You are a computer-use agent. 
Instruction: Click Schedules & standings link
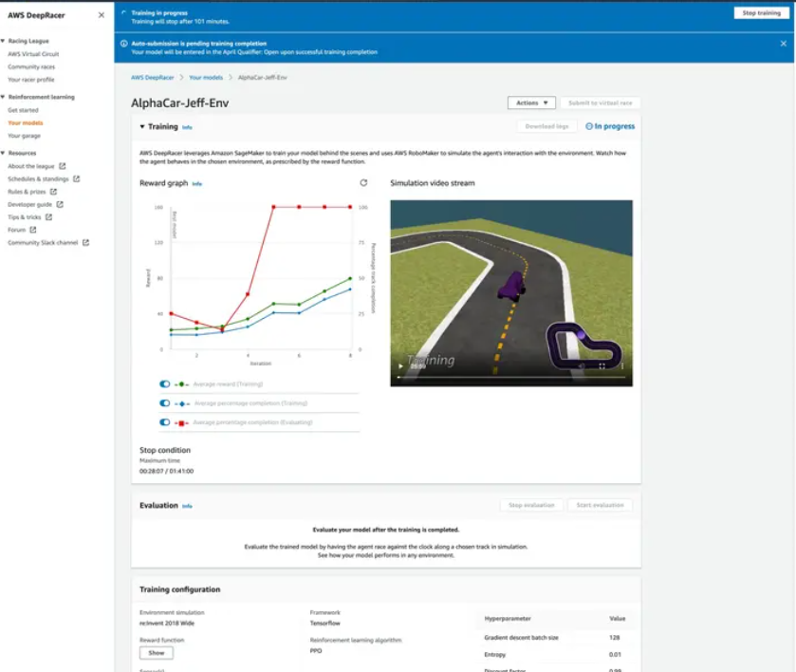(38, 178)
